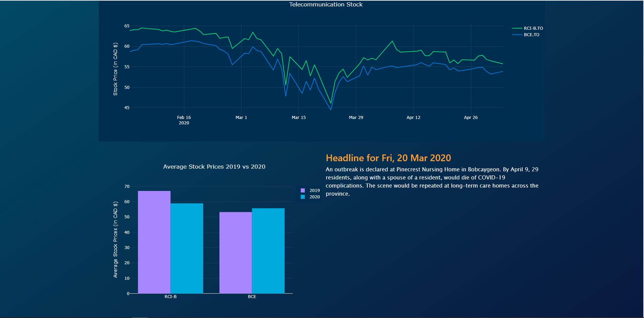The image size is (644, 318).
Task: Click the purple 2019 legend color square
Action: click(x=303, y=191)
